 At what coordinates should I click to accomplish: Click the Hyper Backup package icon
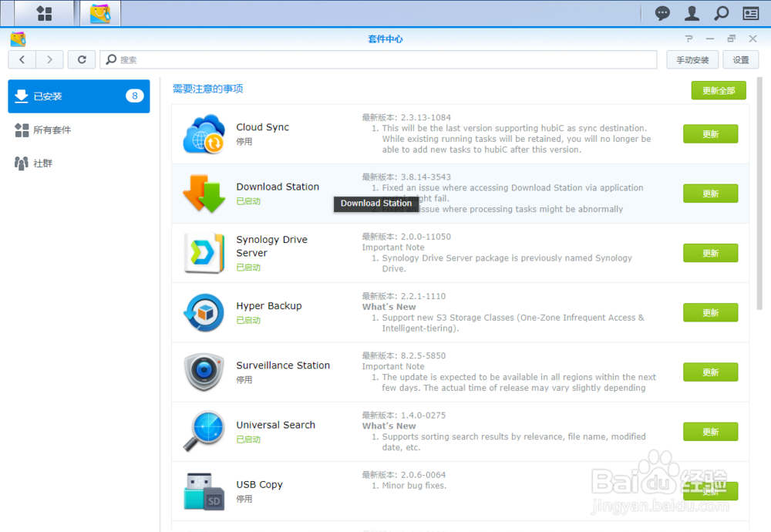tap(204, 312)
